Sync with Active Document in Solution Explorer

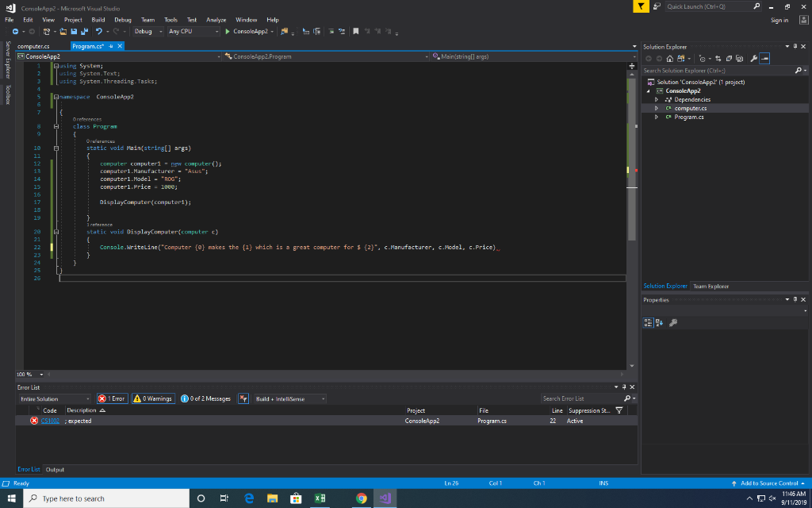[x=718, y=57]
